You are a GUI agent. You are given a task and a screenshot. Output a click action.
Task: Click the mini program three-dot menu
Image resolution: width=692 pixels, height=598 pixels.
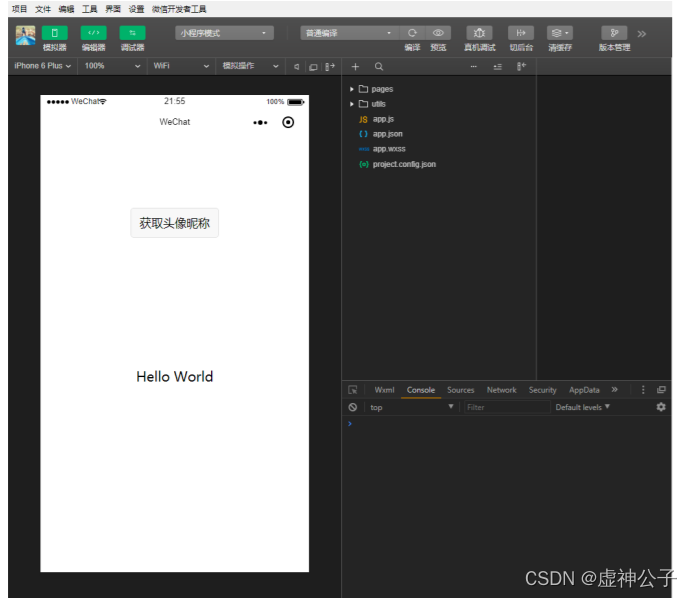click(x=260, y=122)
